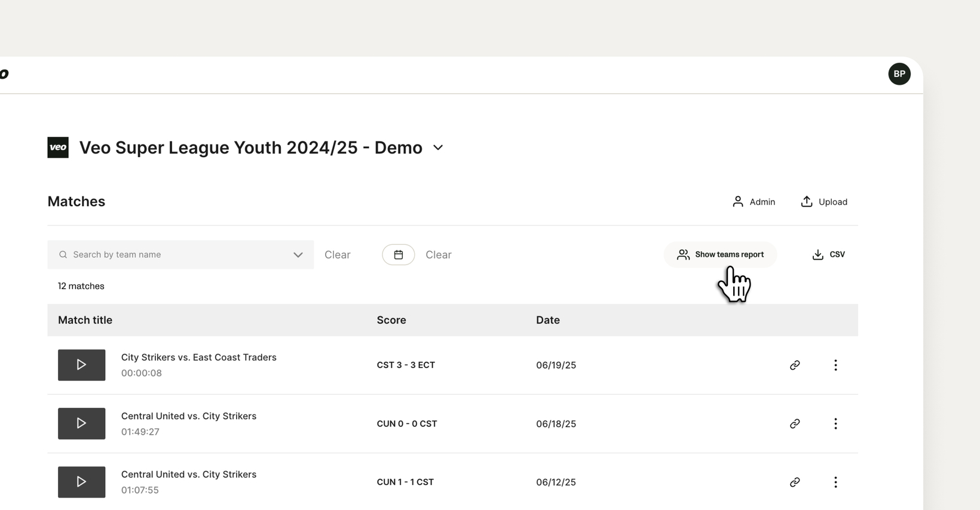Open more options for the 06/12/25 match
Image resolution: width=980 pixels, height=510 pixels.
point(835,482)
